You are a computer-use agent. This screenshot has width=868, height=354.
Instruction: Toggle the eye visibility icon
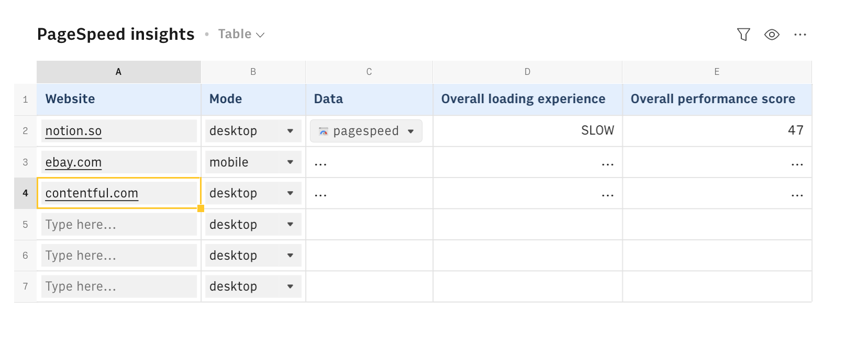pos(772,35)
